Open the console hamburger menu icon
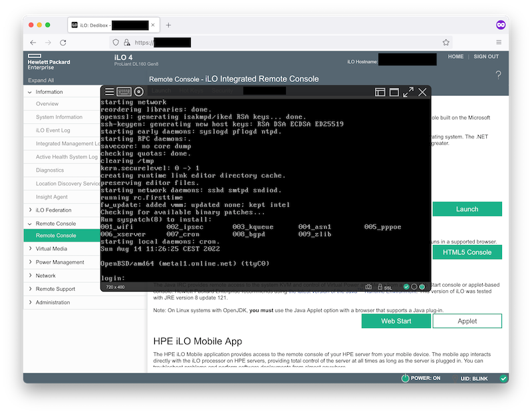Image resolution: width=532 pixels, height=414 pixels. [x=109, y=92]
